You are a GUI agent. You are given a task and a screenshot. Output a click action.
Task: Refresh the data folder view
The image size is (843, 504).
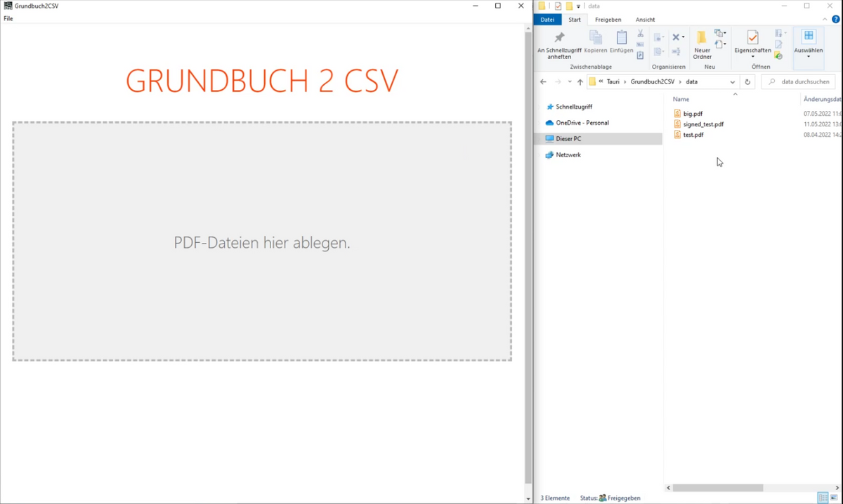click(x=747, y=82)
